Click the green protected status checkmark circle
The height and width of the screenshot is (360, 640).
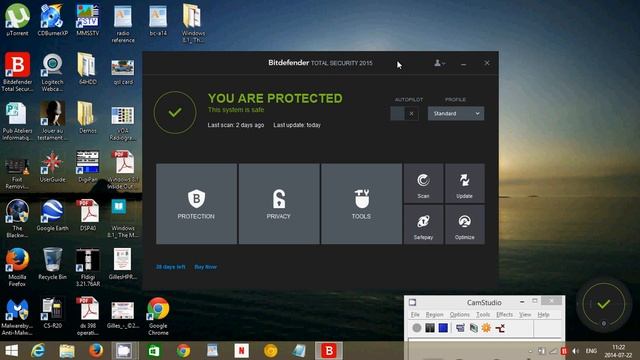175,112
